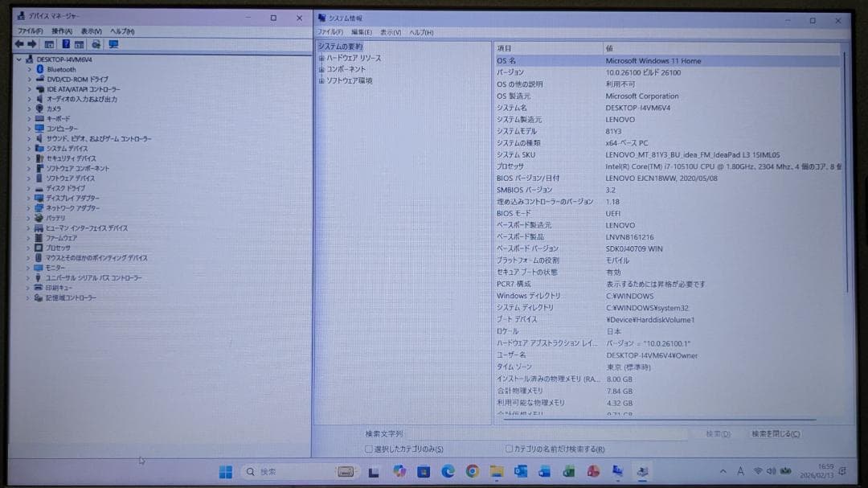
Task: Click the Help icon in Device Manager toolbar
Action: [64, 44]
